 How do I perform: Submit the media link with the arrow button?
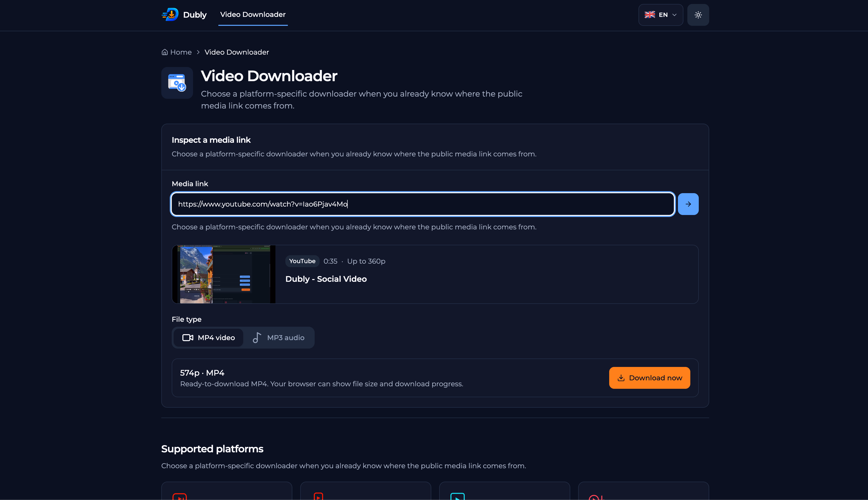click(688, 204)
